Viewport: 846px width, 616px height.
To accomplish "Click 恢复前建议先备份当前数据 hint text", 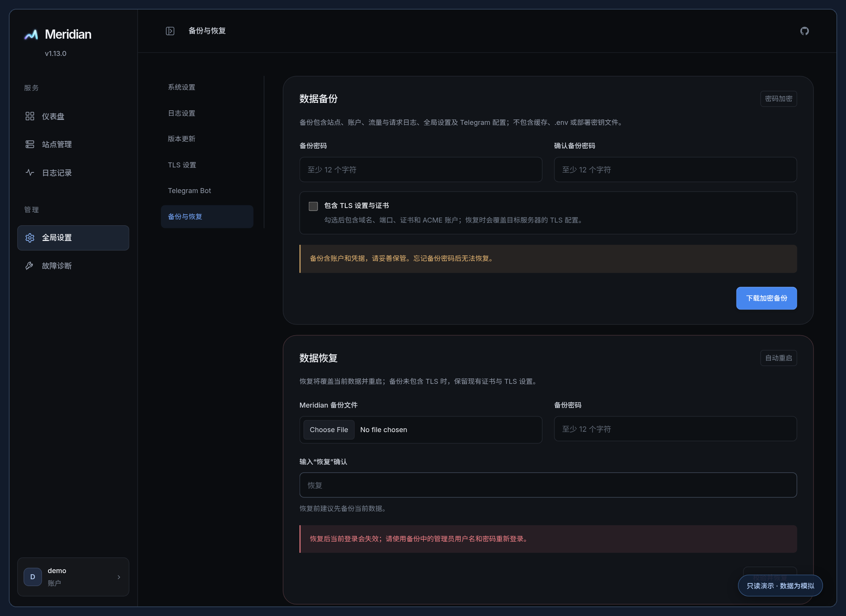I will click(x=343, y=509).
